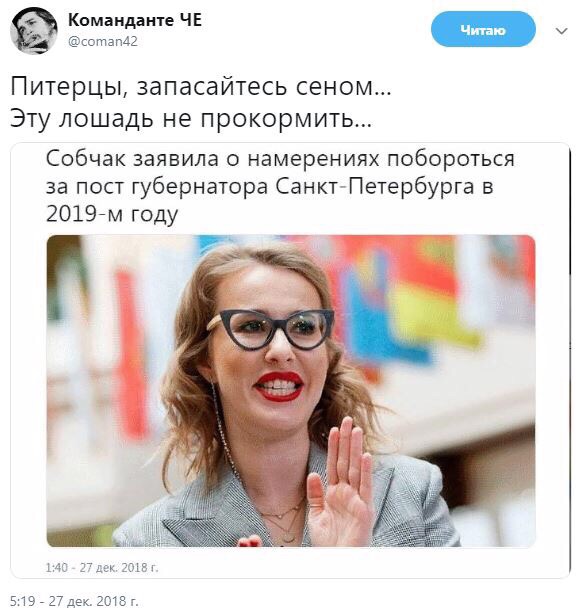Image resolution: width=583 pixels, height=611 pixels.
Task: Click the word Санкт-Петербурга in the headline
Action: tap(374, 187)
